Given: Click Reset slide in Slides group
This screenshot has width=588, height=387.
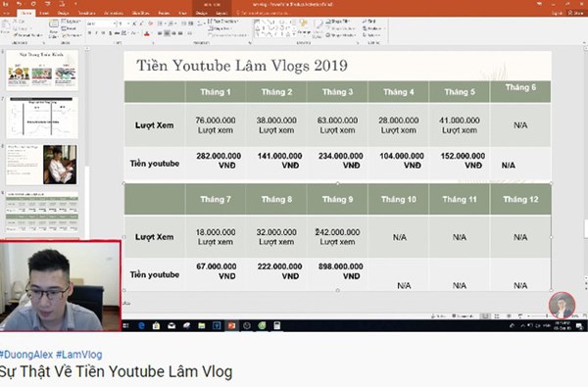Looking at the screenshot, I should tap(69, 28).
